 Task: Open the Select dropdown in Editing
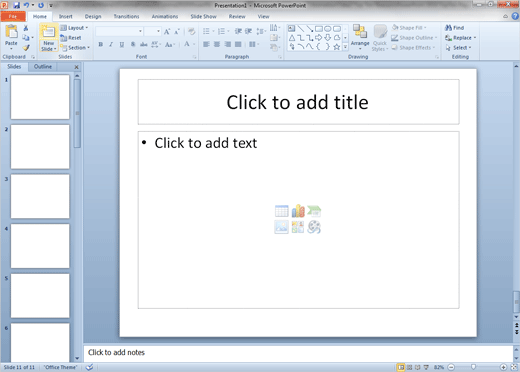[x=459, y=48]
